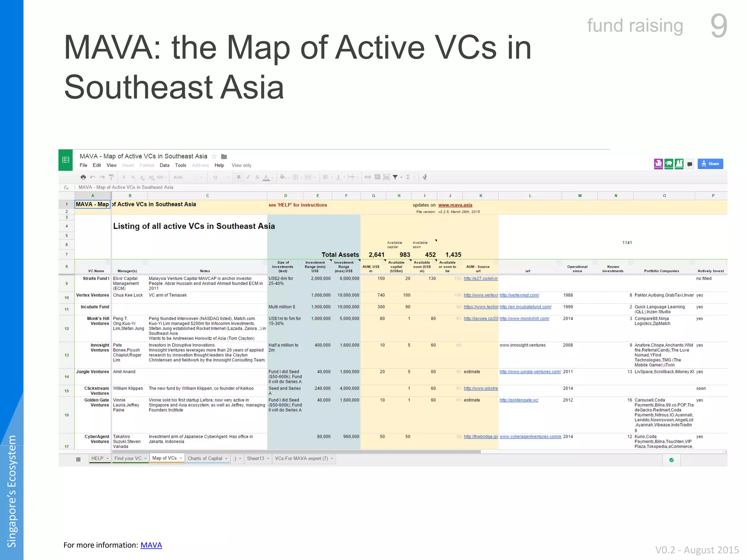Open the text color A icon
This screenshot has height=560, width=747.
point(266,178)
